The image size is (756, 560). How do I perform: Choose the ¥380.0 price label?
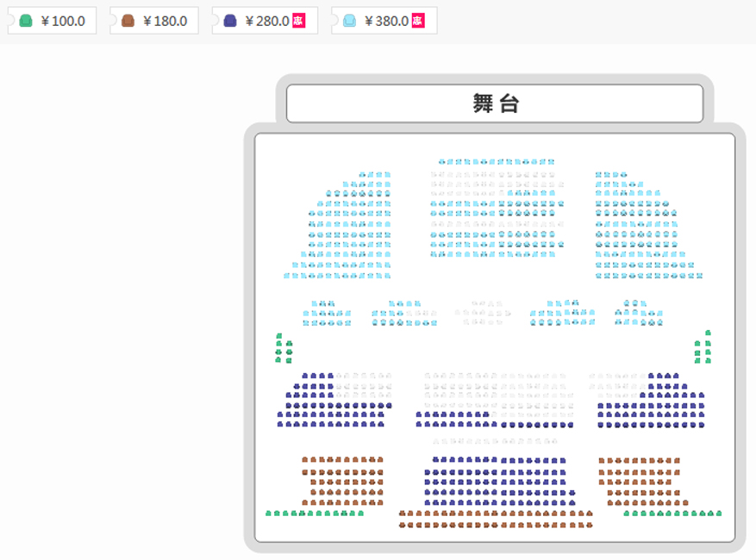(x=386, y=22)
